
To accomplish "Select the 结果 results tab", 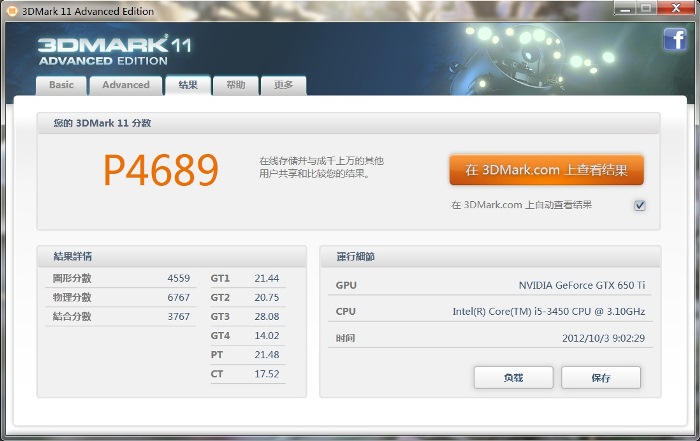I will pyautogui.click(x=188, y=85).
